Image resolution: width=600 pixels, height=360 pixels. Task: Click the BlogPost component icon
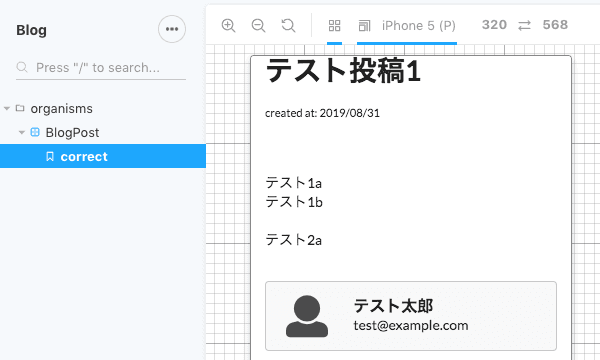(35, 132)
